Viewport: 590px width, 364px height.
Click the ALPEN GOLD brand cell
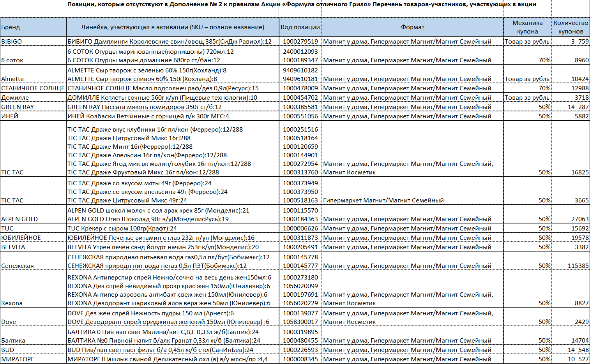tap(33, 214)
